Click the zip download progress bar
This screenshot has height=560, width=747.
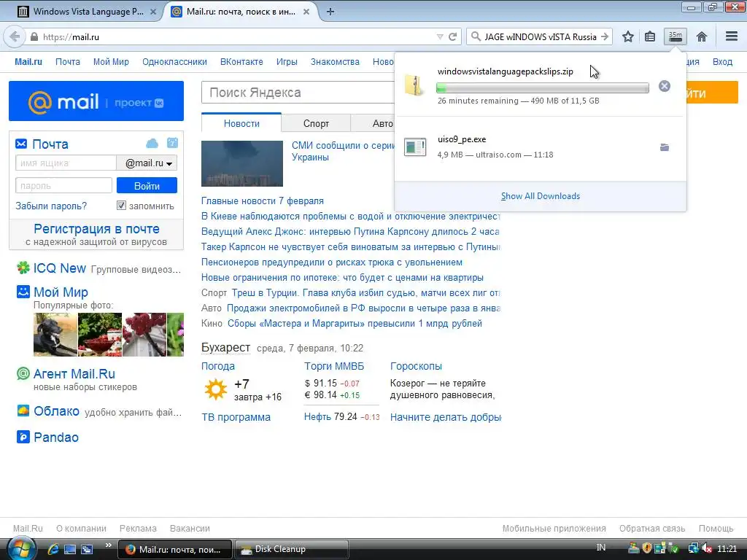[542, 88]
